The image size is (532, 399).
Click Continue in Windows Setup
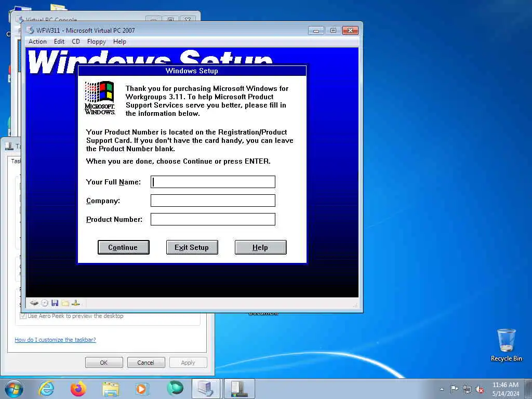[x=124, y=247]
